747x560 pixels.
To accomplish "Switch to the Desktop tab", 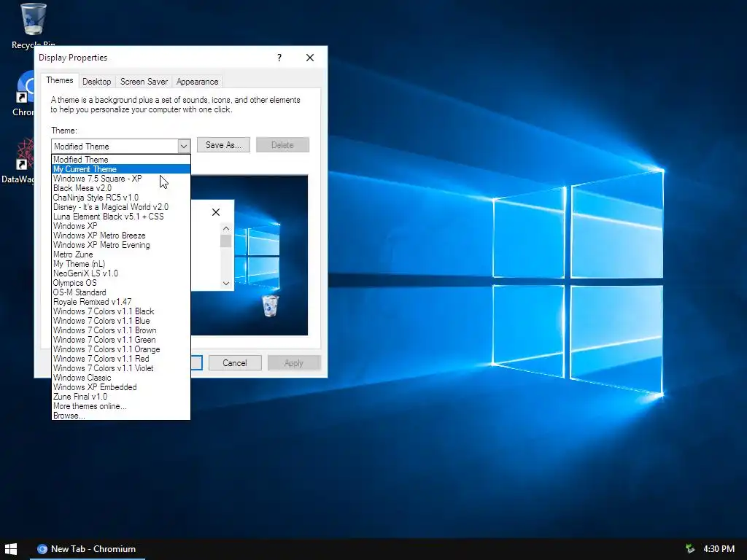I will tap(97, 82).
